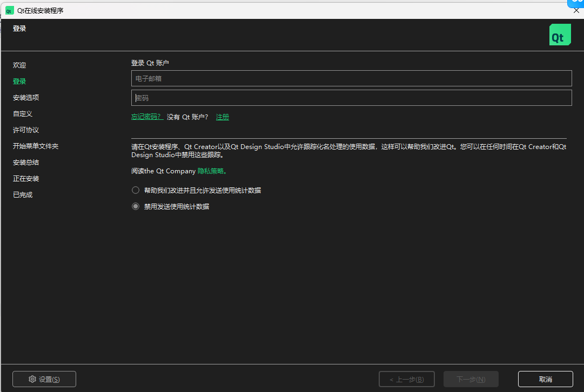The height and width of the screenshot is (392, 584).
Task: Open the 注册 sign-up link
Action: coord(223,117)
